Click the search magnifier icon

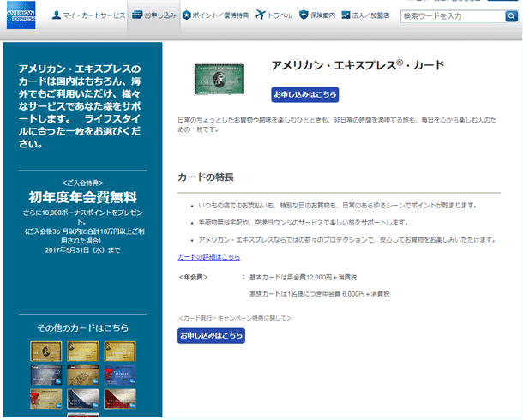click(x=510, y=16)
